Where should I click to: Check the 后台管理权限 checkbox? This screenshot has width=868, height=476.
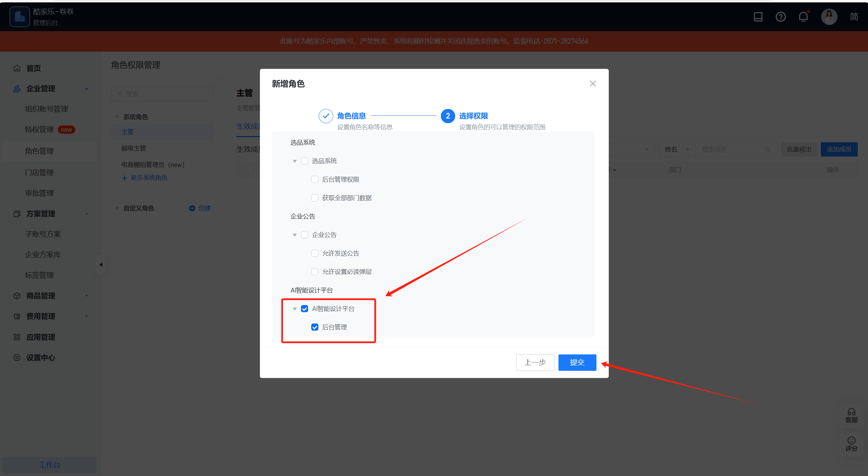(315, 180)
